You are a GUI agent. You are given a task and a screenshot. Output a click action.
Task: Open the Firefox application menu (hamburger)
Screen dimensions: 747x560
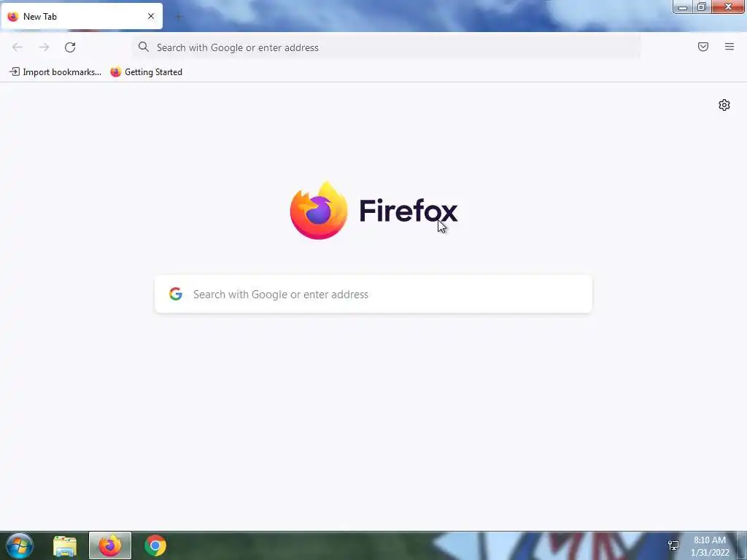point(729,47)
